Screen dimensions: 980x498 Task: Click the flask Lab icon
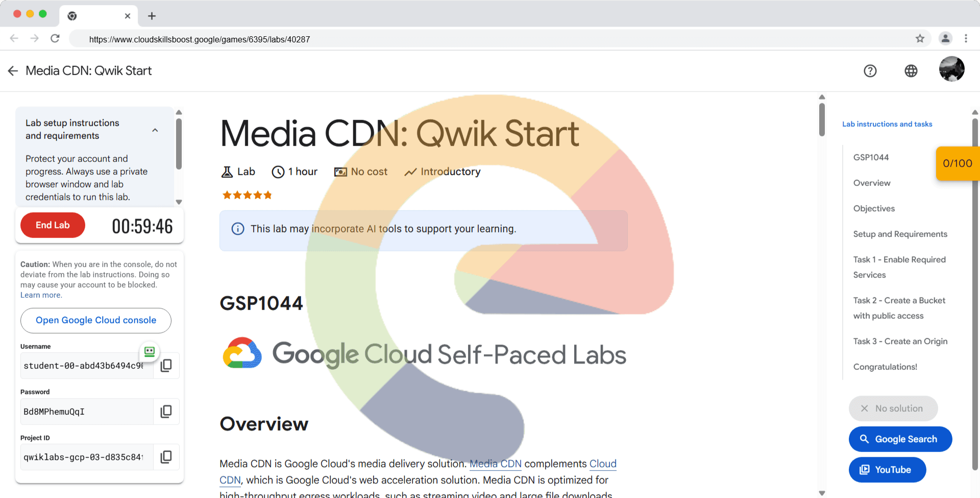click(227, 172)
